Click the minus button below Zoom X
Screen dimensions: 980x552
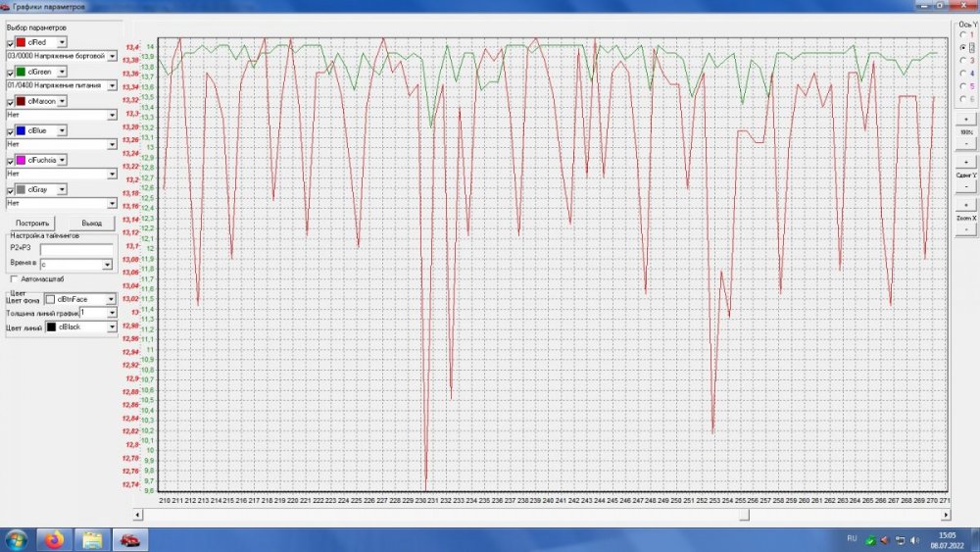965,229
